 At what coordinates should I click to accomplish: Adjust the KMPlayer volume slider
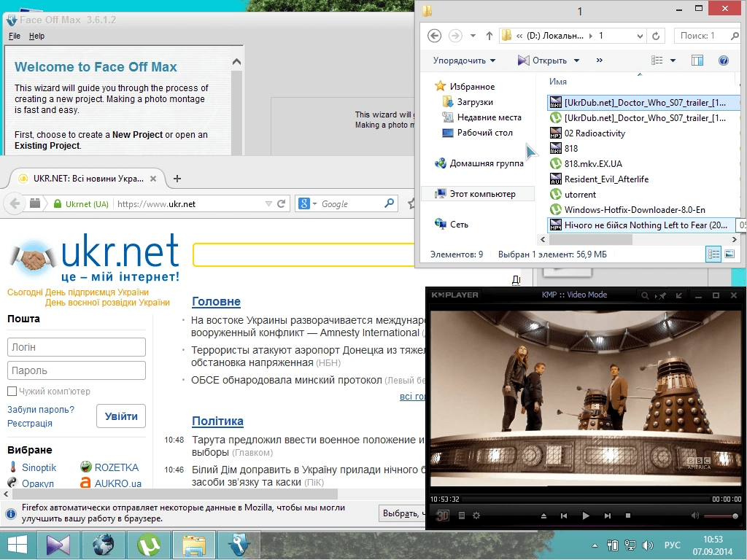coord(721,516)
